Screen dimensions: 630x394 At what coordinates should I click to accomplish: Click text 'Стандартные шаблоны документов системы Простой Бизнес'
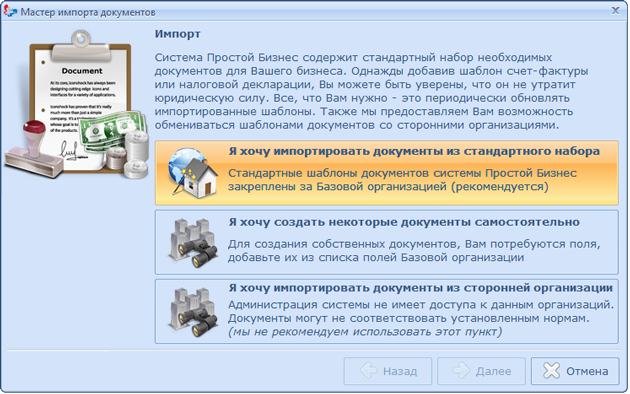point(402,173)
